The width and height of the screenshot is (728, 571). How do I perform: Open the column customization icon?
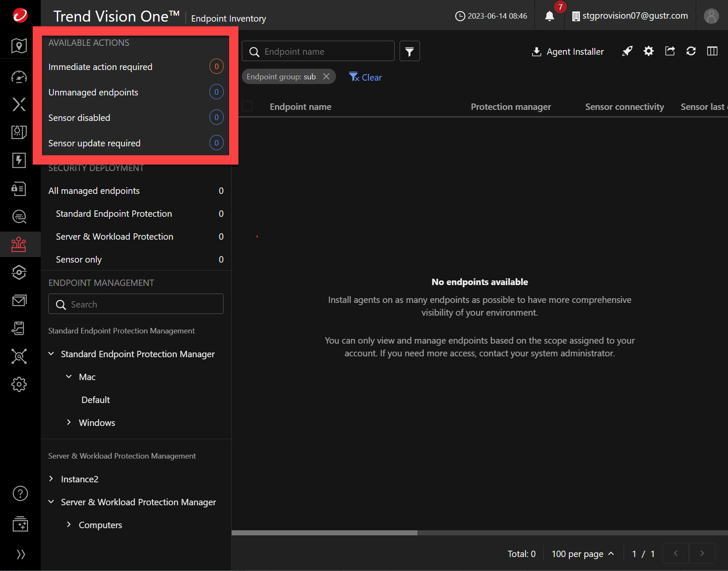pyautogui.click(x=712, y=51)
